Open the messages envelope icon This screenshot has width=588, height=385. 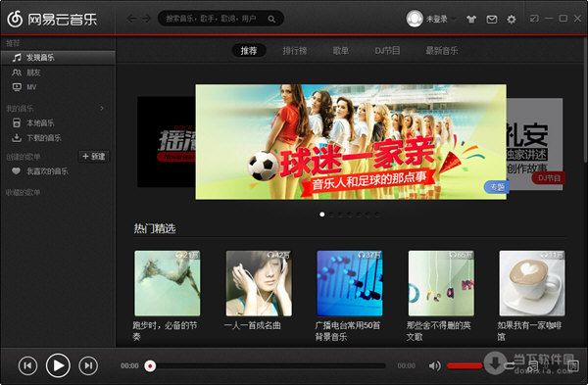(492, 20)
